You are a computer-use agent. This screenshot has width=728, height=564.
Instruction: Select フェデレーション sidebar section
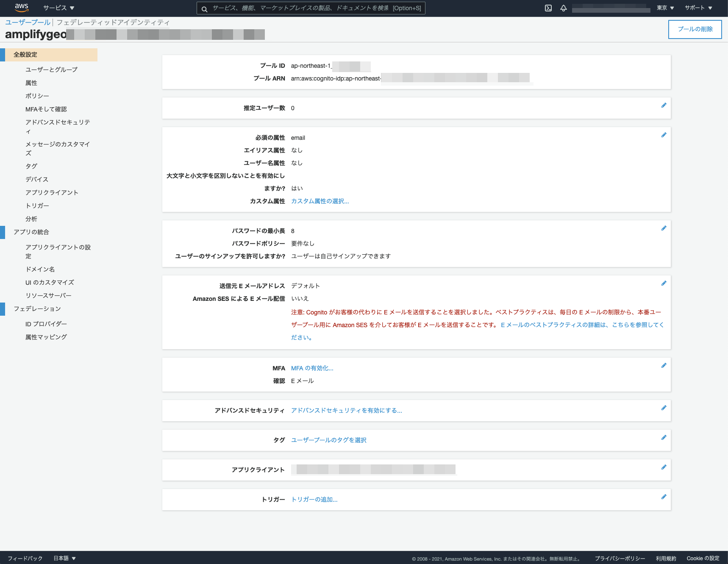pyautogui.click(x=37, y=309)
